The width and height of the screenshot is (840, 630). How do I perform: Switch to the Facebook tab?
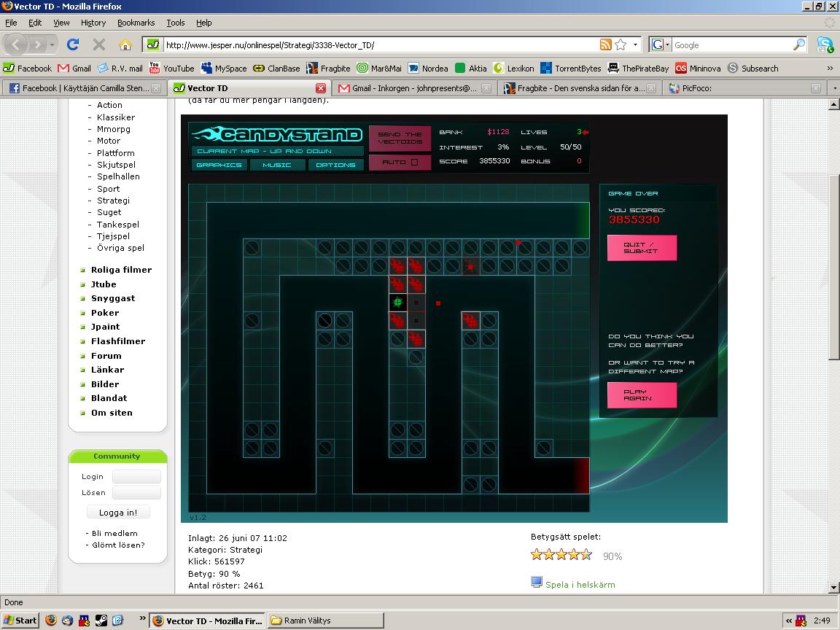(x=84, y=87)
